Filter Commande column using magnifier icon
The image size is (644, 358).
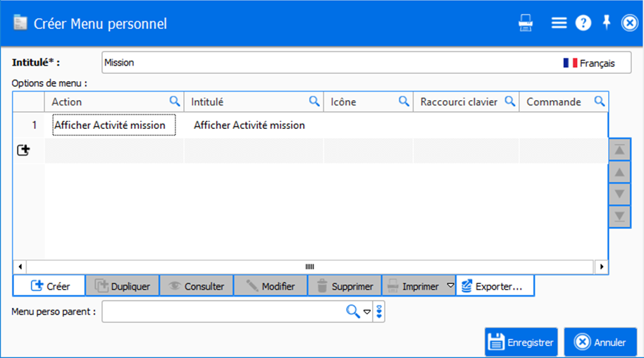click(x=600, y=101)
